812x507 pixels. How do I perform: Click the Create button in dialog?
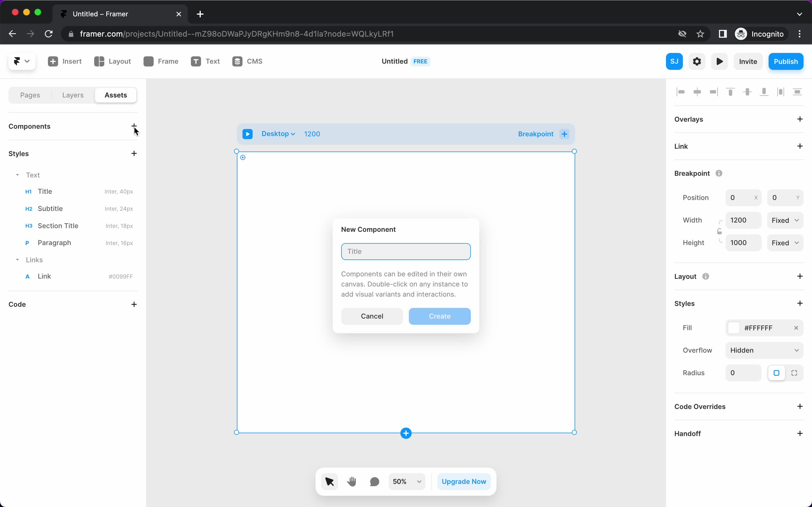coord(440,316)
